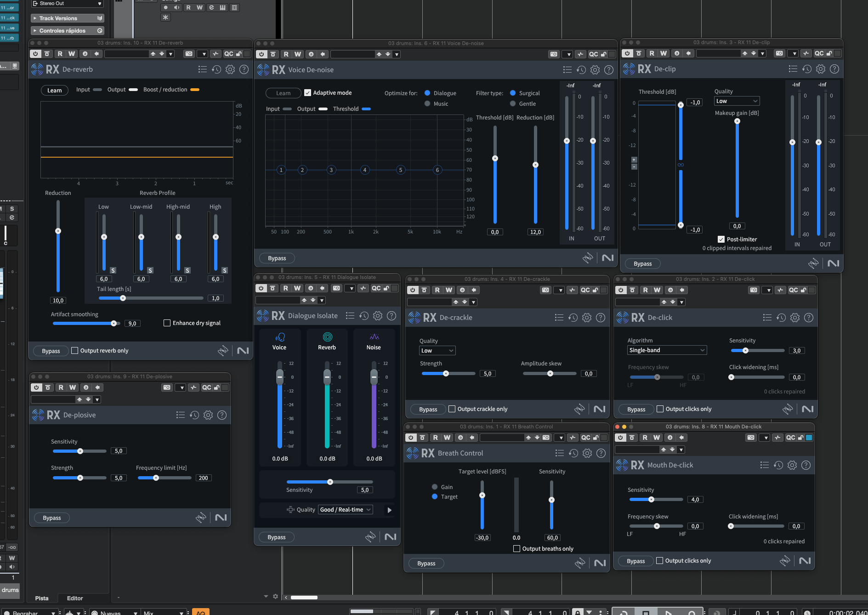Check Output reverb only in De-reverb
Screen dimensions: 868x615
[x=74, y=350]
